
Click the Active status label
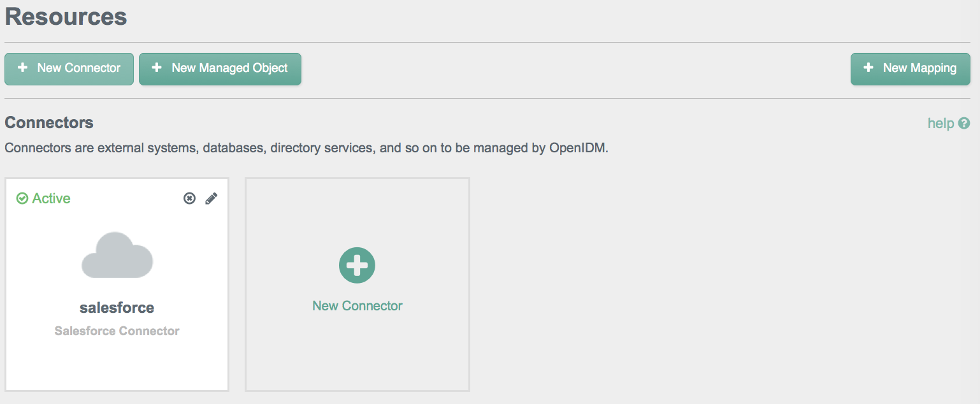(x=52, y=199)
